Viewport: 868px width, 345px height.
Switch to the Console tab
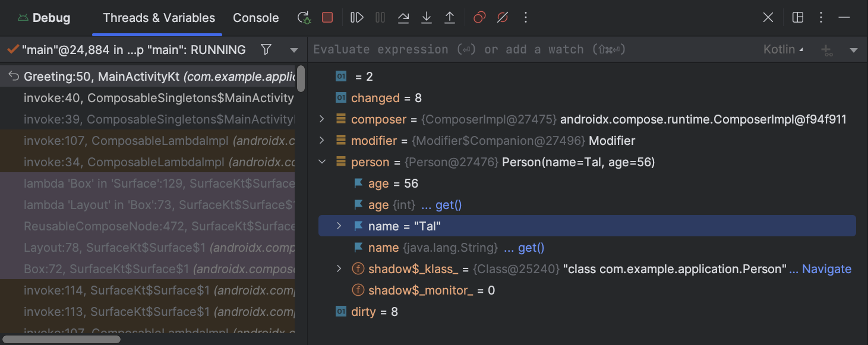tap(255, 18)
